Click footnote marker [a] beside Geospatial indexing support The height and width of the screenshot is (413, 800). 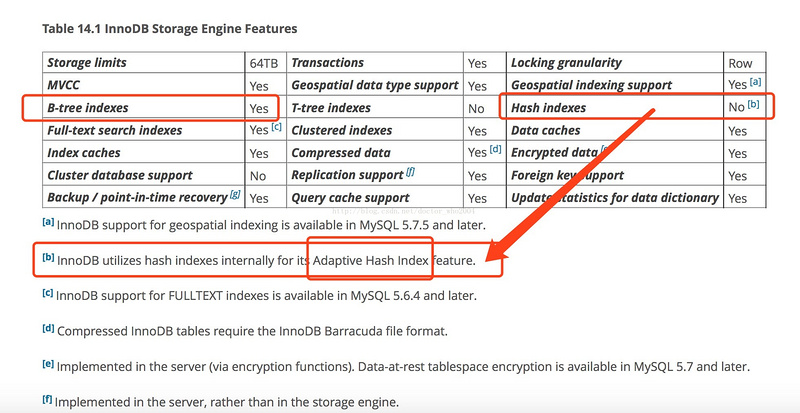(755, 83)
